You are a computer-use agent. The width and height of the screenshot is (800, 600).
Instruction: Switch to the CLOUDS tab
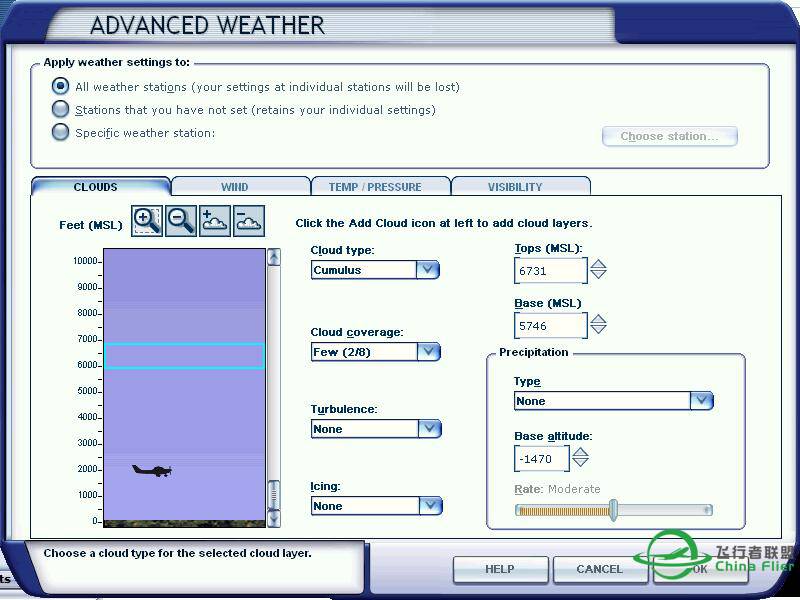95,187
